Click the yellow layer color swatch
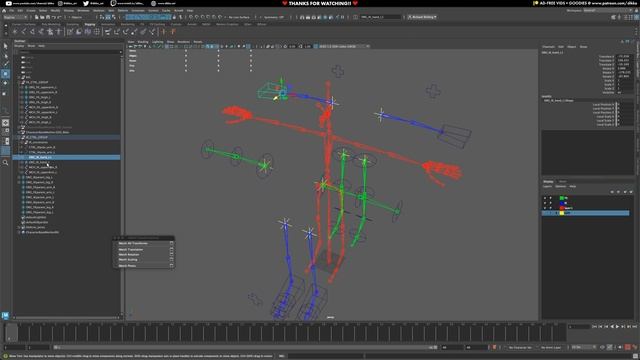Screen dimensions: 640x360 (x=562, y=213)
